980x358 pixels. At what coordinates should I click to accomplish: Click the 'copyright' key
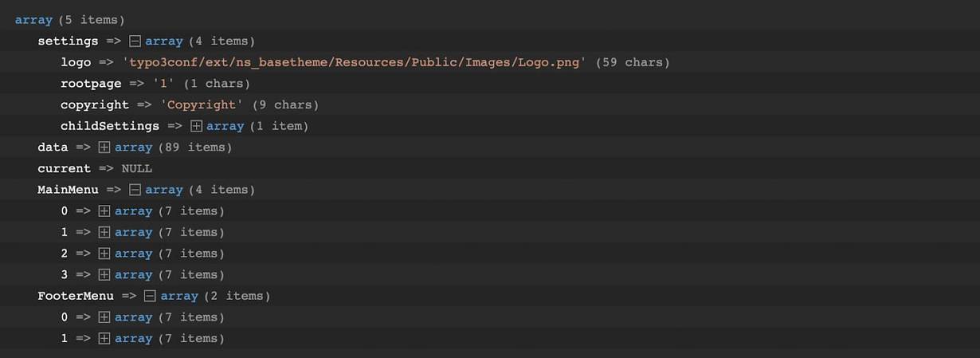click(x=95, y=104)
